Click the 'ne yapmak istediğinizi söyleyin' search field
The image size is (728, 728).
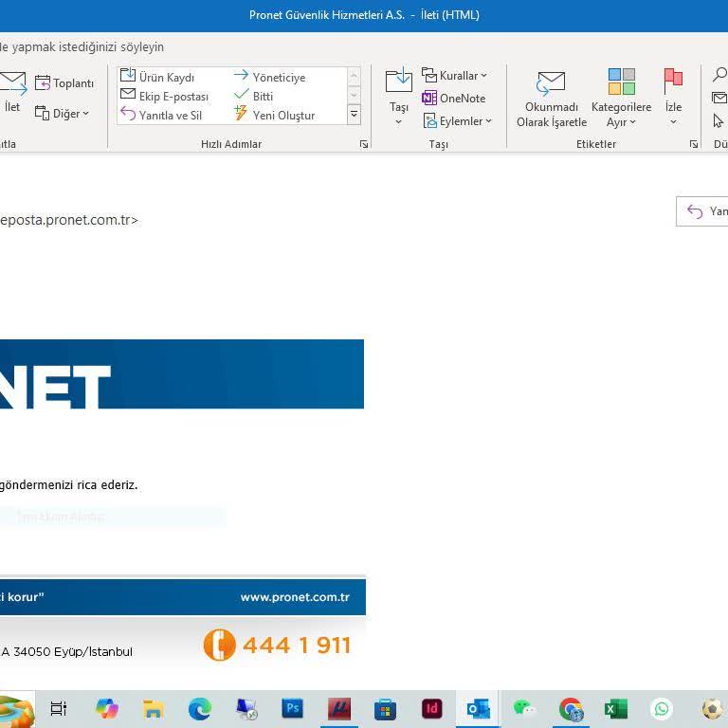(x=82, y=46)
